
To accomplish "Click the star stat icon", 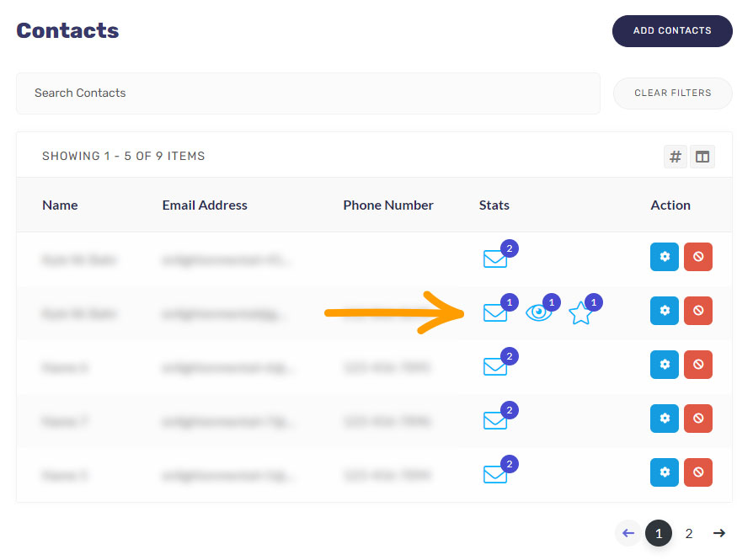I will pos(580,313).
